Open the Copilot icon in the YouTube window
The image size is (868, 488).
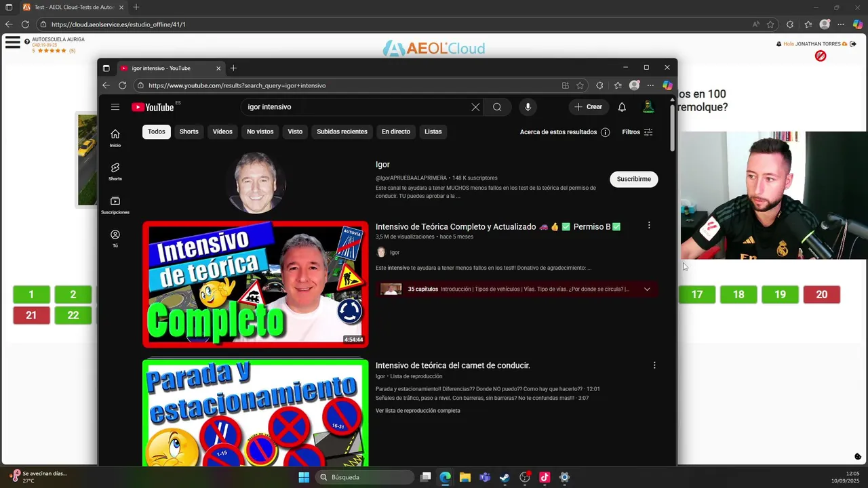tap(667, 85)
